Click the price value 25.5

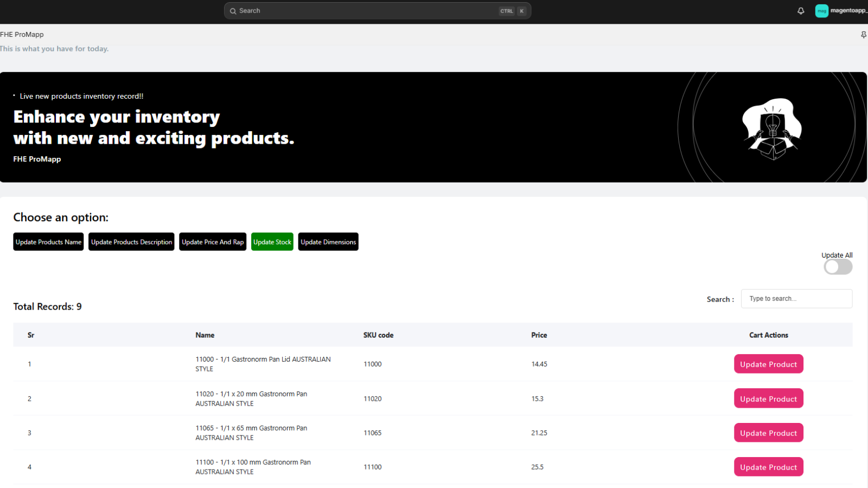pos(537,467)
